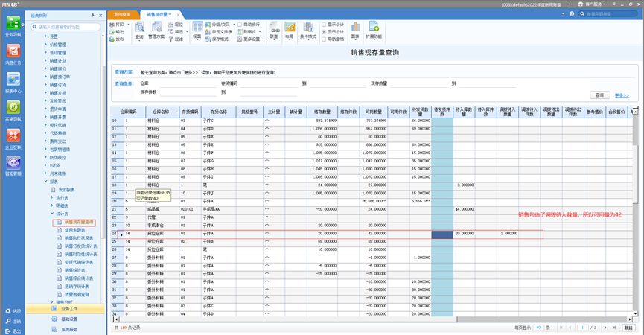Switch to the 我的桌面 tab
The image size is (644, 335).
122,14
